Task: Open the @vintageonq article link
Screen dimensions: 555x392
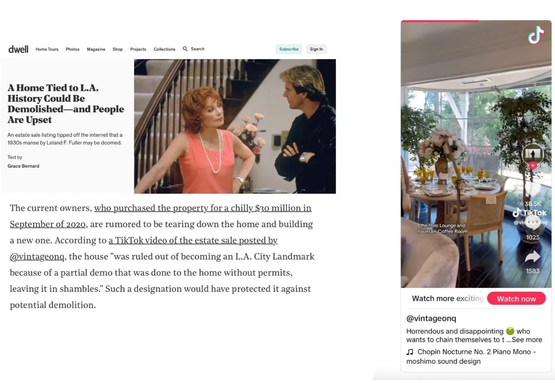Action: pyautogui.click(x=37, y=257)
